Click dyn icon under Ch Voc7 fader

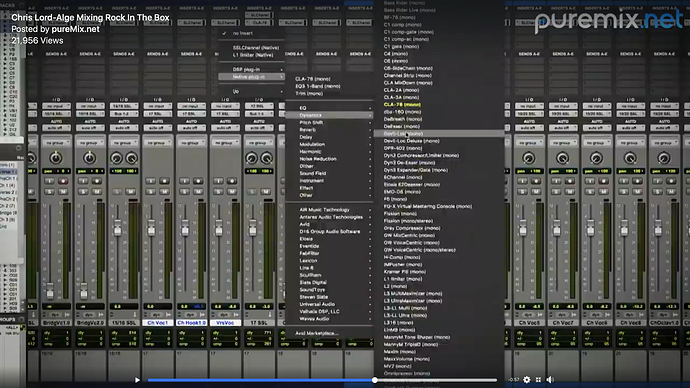coord(562,315)
